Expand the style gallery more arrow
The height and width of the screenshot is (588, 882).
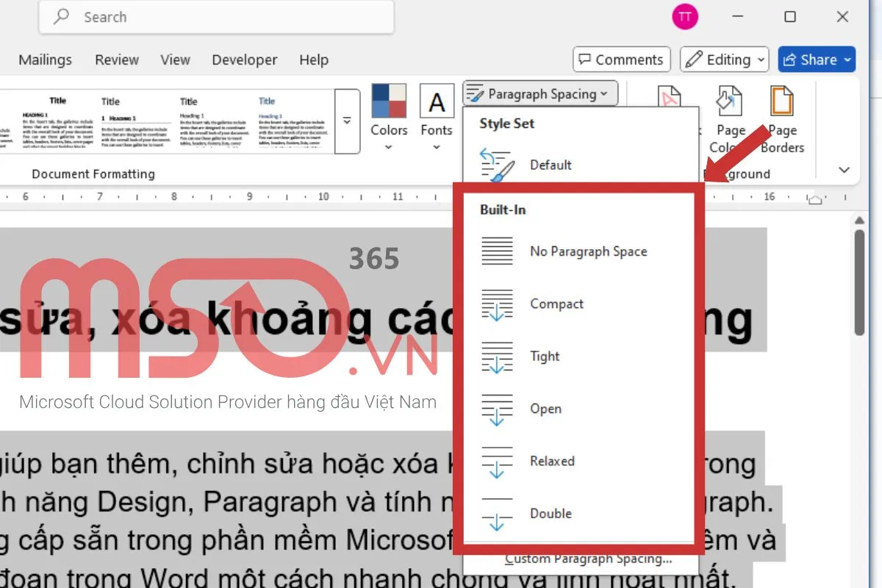[347, 121]
